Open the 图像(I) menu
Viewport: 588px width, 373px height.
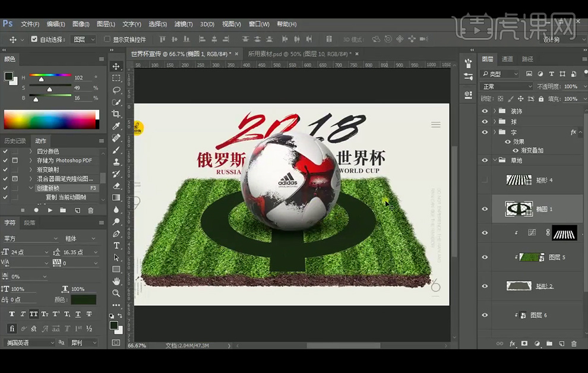(81, 24)
